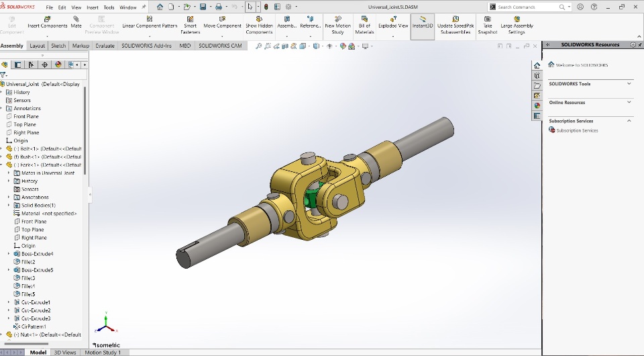Open Appearances color ball in task pane
This screenshot has height=356, width=644.
click(537, 105)
